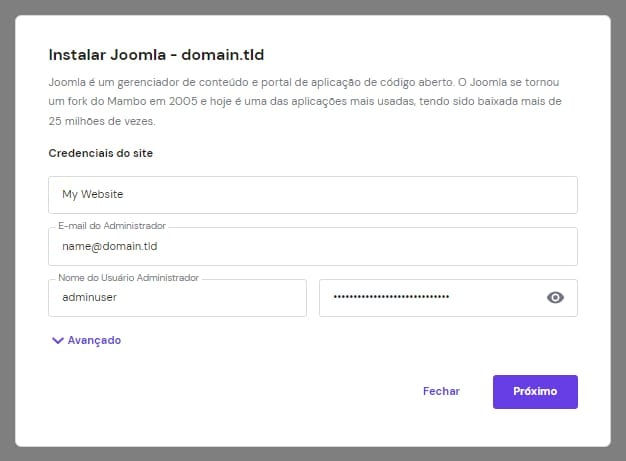Show the hidden administrator password
The image size is (626, 461).
556,298
